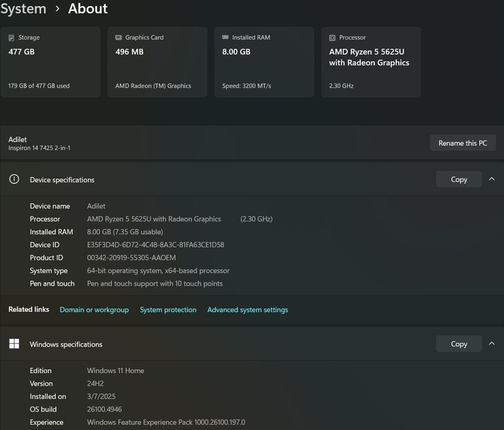Click the Device specifications info icon
The height and width of the screenshot is (430, 504).
(x=14, y=179)
